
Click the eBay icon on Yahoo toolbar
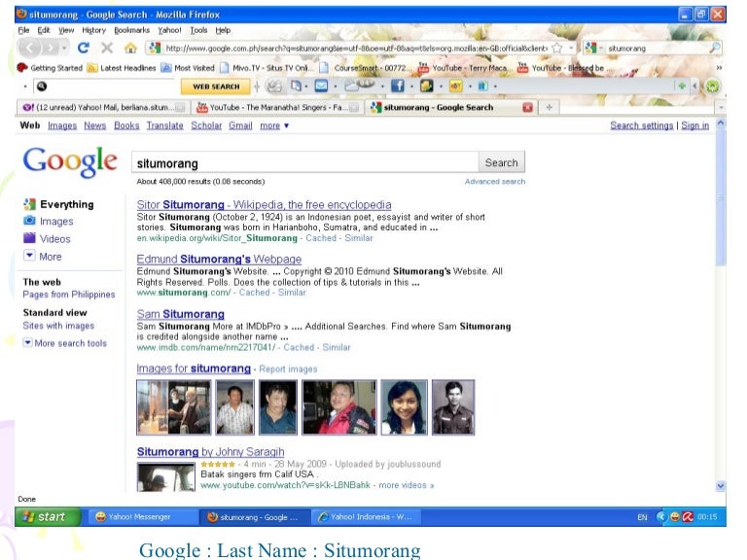pyautogui.click(x=456, y=87)
